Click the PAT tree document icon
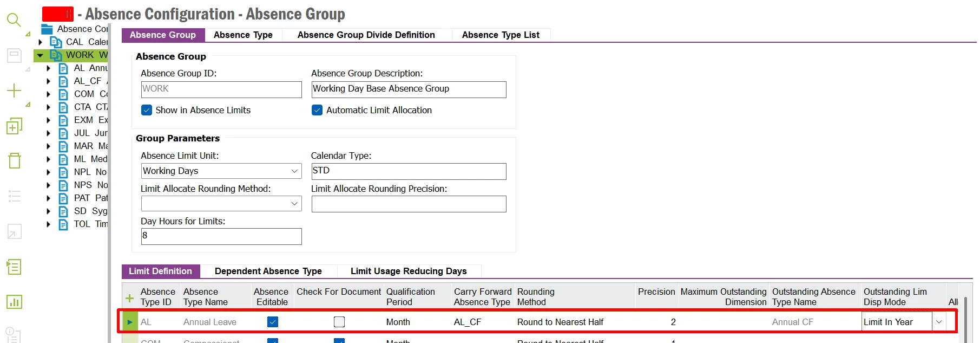 tap(63, 198)
